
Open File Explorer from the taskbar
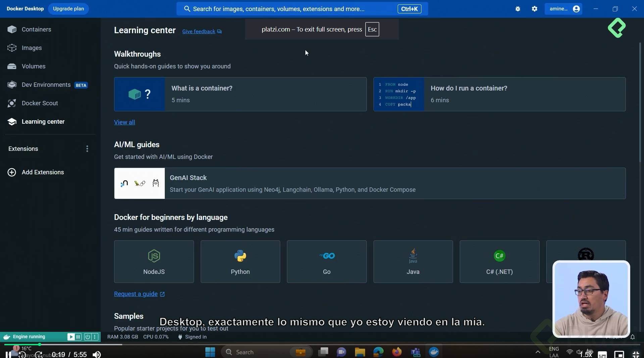(360, 352)
